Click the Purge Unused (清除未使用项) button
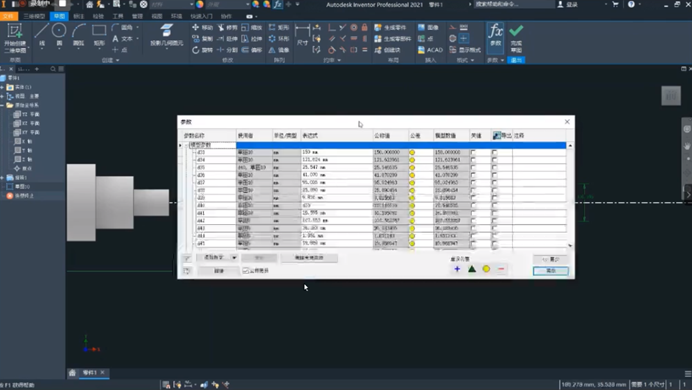 coord(309,258)
